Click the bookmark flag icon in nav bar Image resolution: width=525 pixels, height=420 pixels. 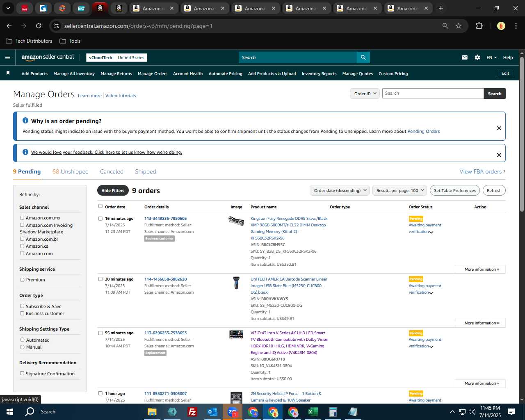[8, 73]
